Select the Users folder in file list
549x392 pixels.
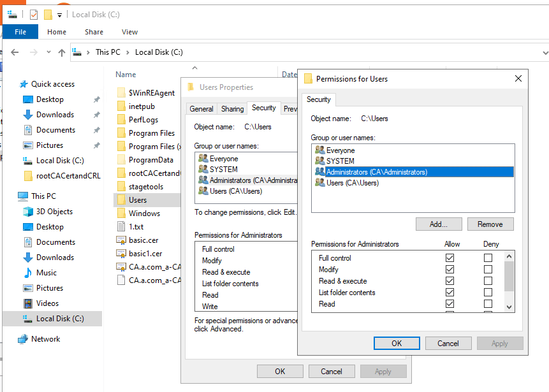(x=147, y=200)
